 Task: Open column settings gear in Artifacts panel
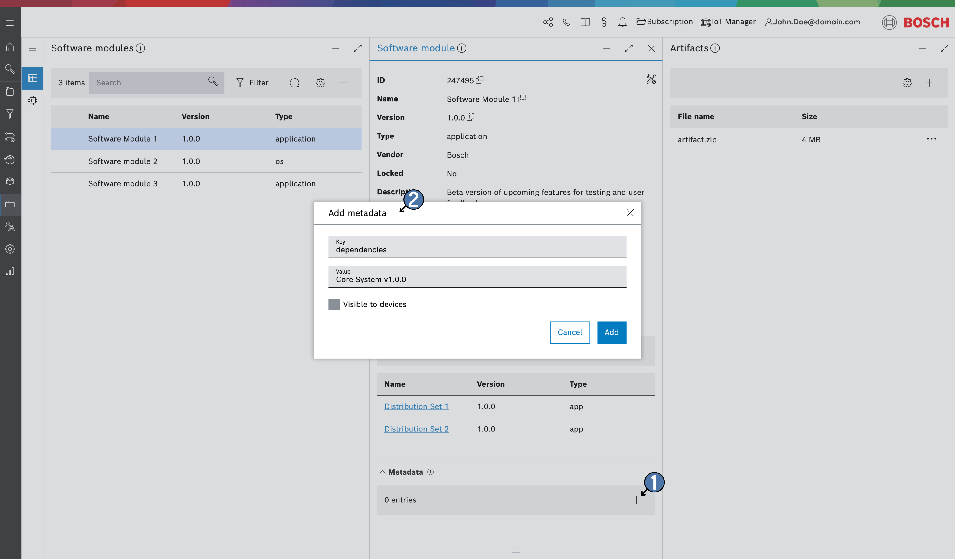pos(907,83)
